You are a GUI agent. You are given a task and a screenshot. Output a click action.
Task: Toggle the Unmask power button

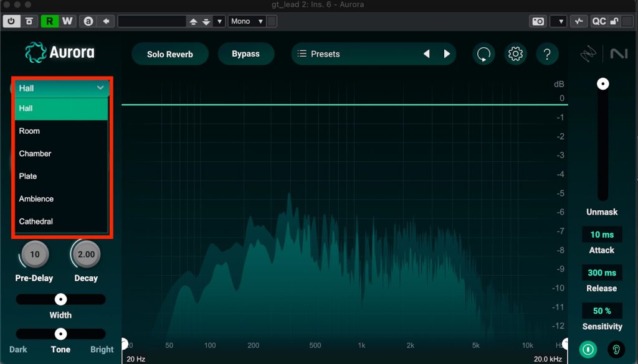tap(588, 349)
